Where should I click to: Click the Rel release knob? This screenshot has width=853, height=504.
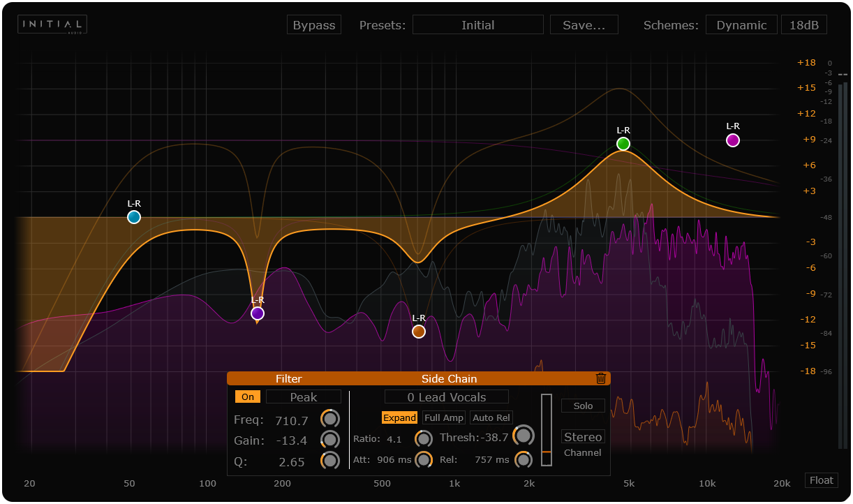tap(523, 460)
